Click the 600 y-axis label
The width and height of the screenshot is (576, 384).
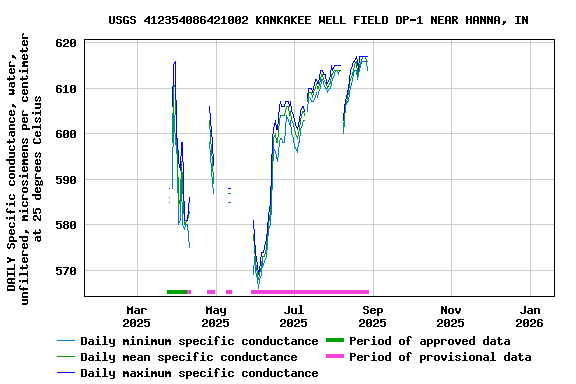pos(66,134)
